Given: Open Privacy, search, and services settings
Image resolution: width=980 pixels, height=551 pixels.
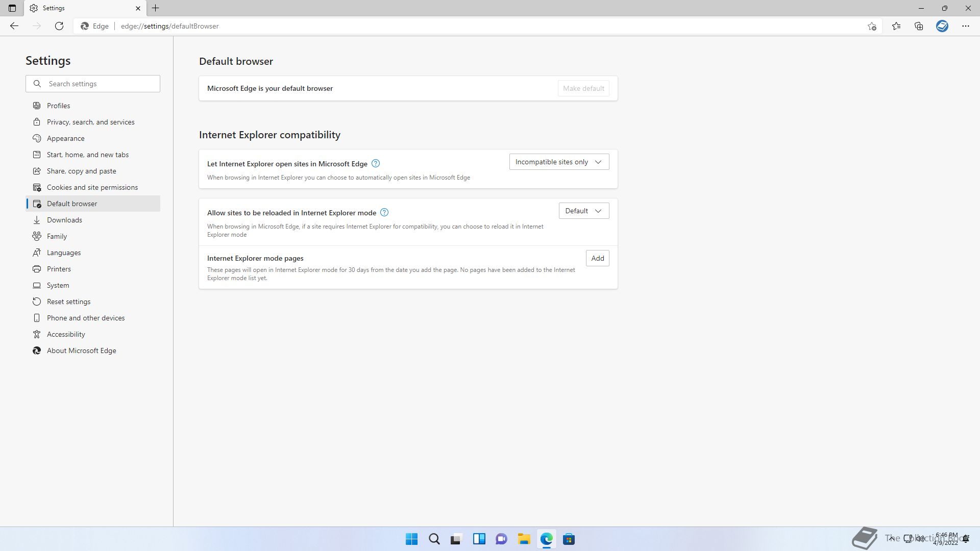Looking at the screenshot, I should 90,122.
